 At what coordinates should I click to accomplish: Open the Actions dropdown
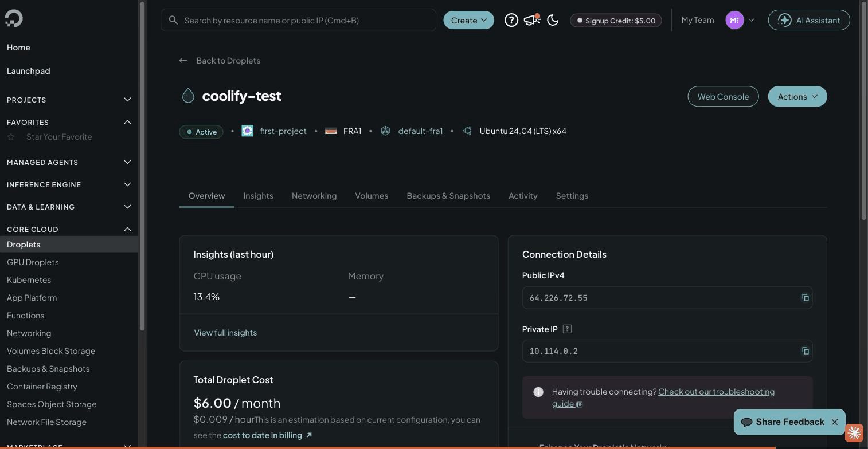point(797,96)
